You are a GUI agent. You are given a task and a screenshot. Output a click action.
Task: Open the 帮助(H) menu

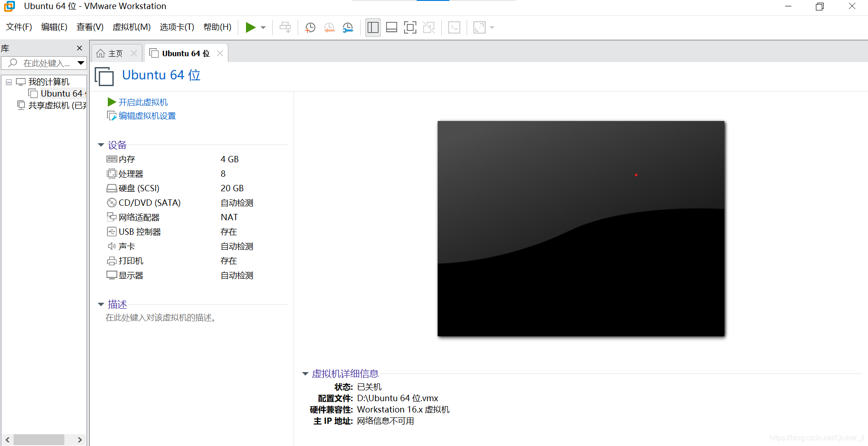tap(217, 27)
